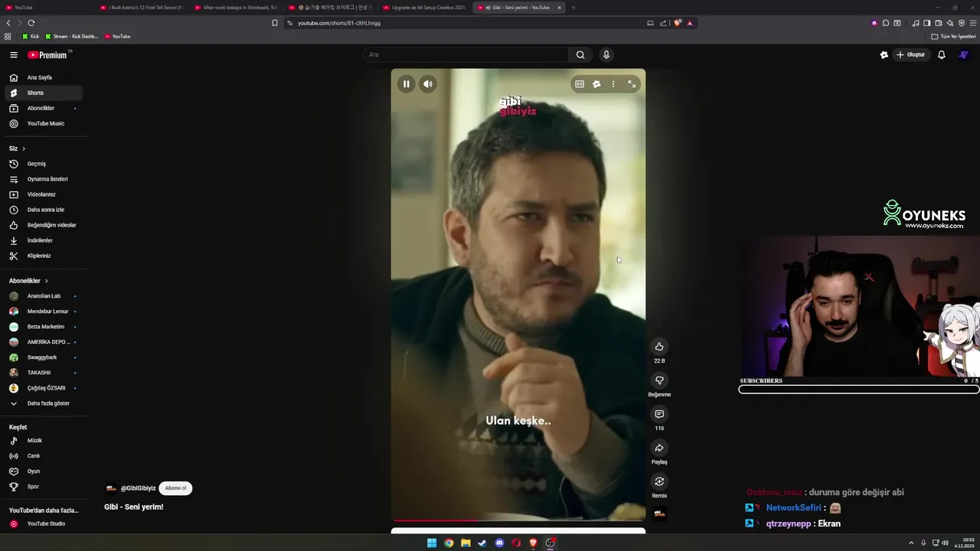The image size is (980, 551).
Task: Mute the Short's audio
Action: (428, 84)
